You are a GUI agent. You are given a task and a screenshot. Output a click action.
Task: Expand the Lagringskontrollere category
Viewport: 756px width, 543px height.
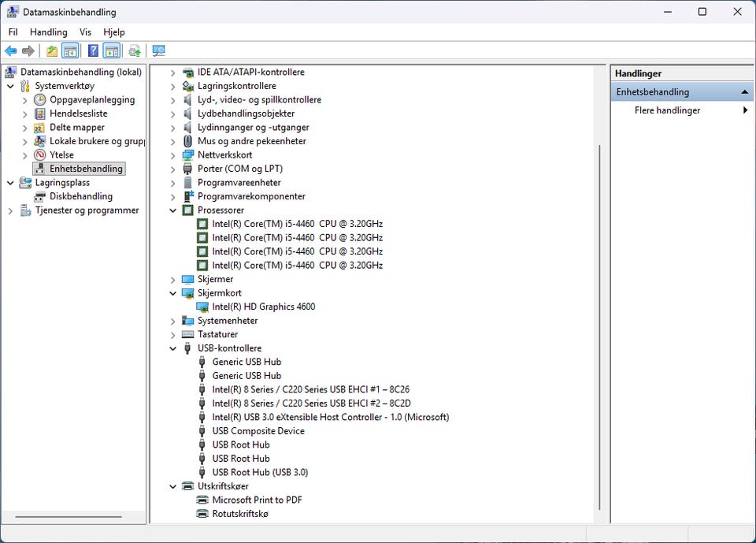(172, 87)
